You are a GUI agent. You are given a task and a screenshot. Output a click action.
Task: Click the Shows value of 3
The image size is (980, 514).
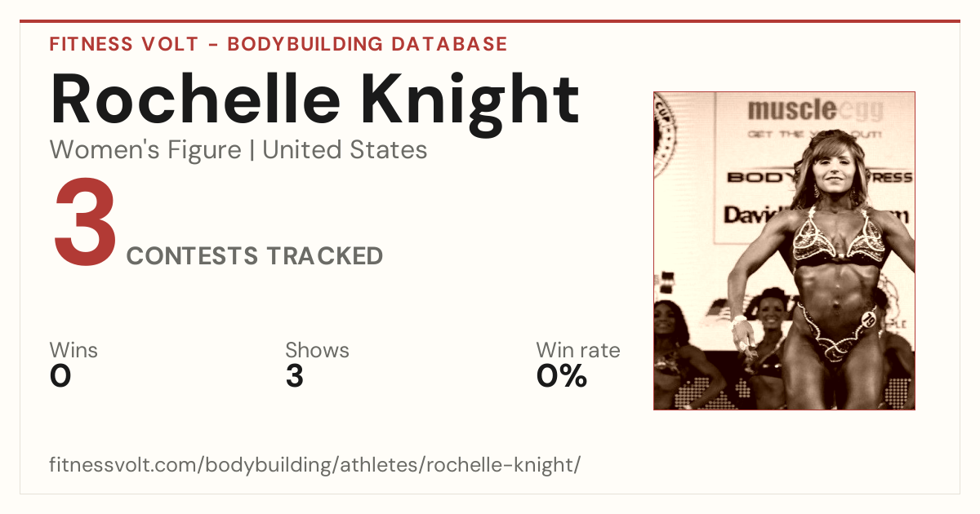[x=295, y=376]
